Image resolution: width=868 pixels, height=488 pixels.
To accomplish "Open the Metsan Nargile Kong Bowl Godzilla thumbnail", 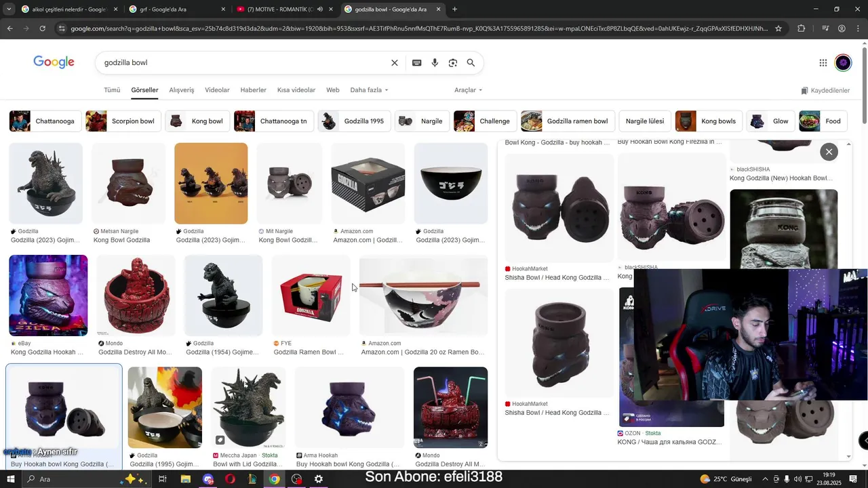I will click(x=128, y=183).
